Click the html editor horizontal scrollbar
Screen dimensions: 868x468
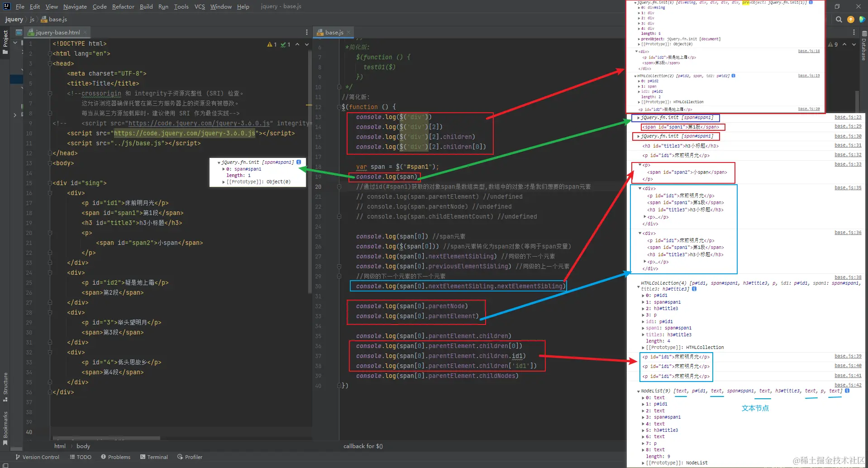click(x=106, y=438)
